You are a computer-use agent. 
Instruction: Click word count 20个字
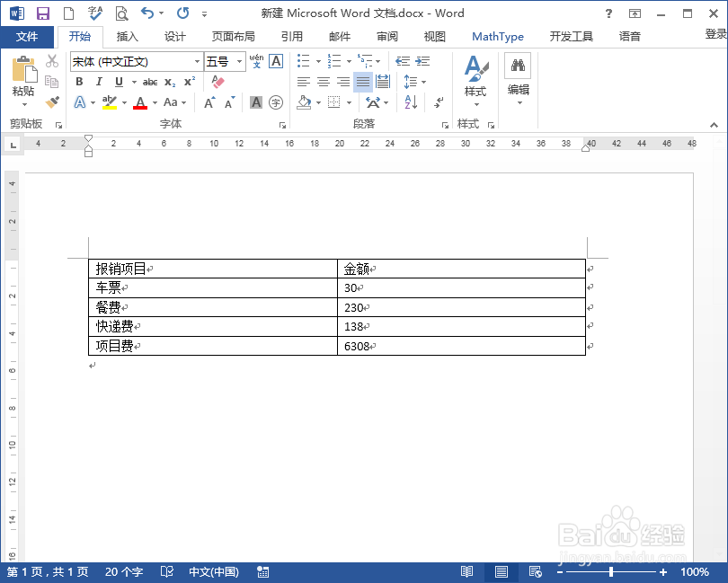[124, 572]
